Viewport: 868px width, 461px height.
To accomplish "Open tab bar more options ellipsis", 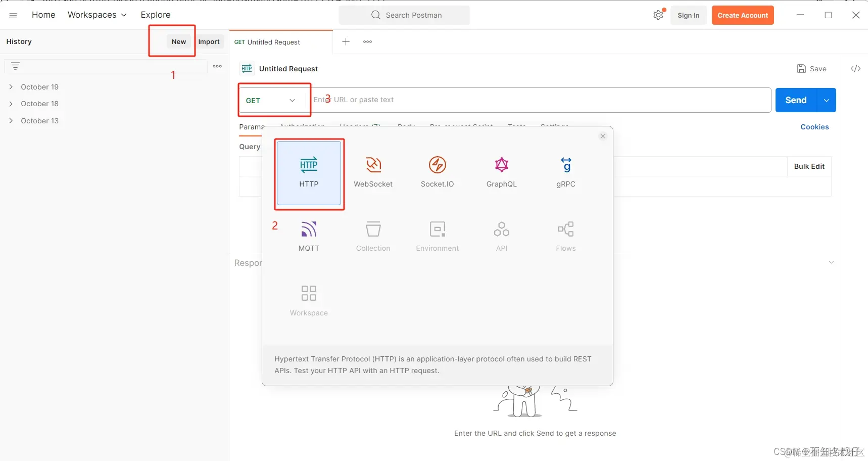I will (367, 42).
